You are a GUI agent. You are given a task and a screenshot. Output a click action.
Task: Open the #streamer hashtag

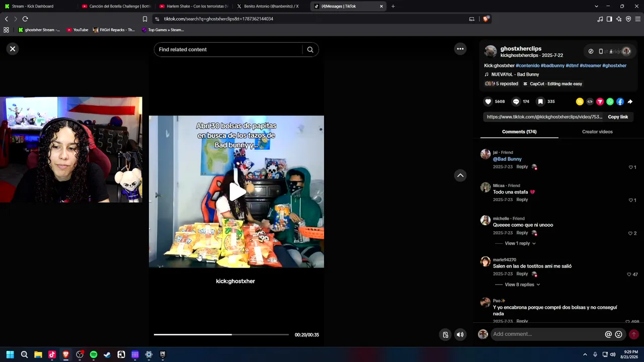coord(590,65)
